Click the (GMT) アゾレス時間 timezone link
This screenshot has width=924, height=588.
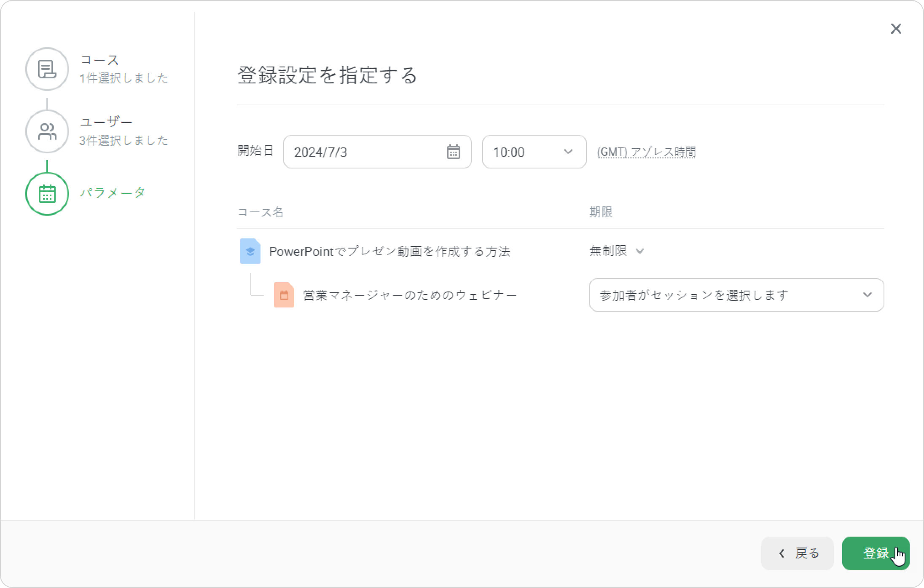(646, 152)
